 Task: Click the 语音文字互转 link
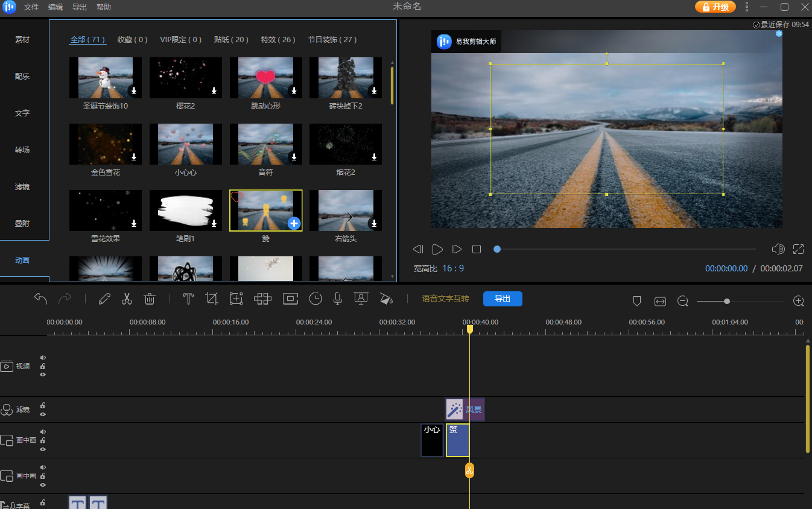click(445, 299)
